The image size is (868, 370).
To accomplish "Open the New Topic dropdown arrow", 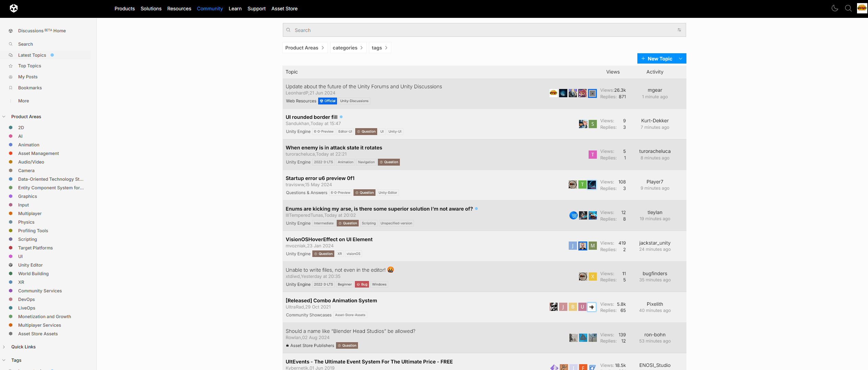I will point(681,59).
